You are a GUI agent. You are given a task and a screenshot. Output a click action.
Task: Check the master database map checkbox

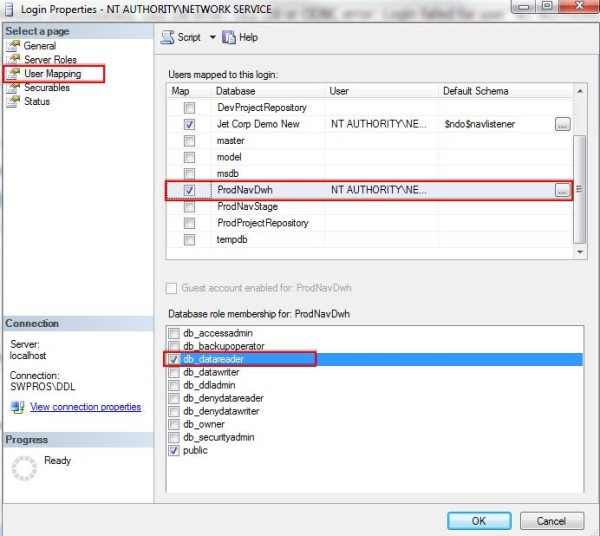(x=189, y=141)
